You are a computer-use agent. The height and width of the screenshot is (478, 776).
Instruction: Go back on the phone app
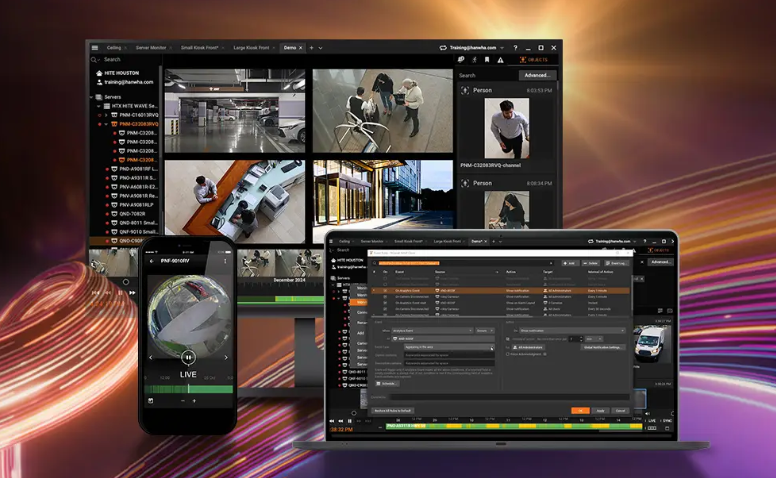pos(151,261)
